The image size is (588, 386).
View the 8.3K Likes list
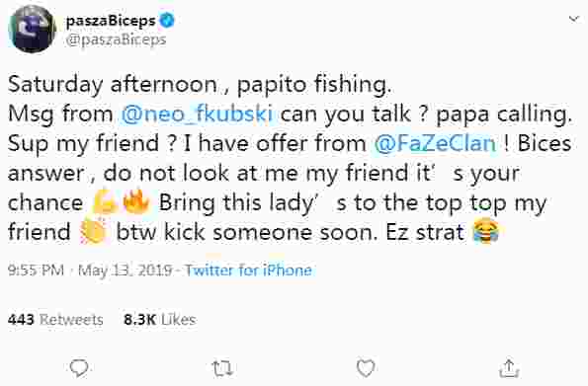160,320
